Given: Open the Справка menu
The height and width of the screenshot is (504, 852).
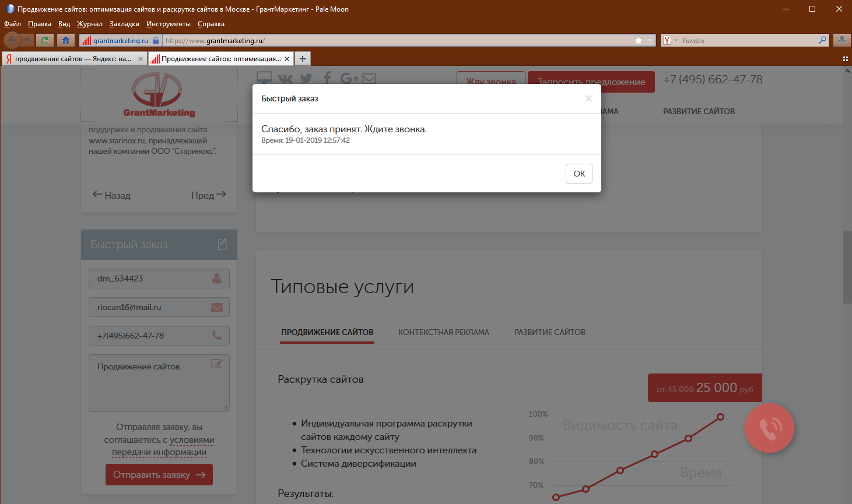Looking at the screenshot, I should point(211,24).
